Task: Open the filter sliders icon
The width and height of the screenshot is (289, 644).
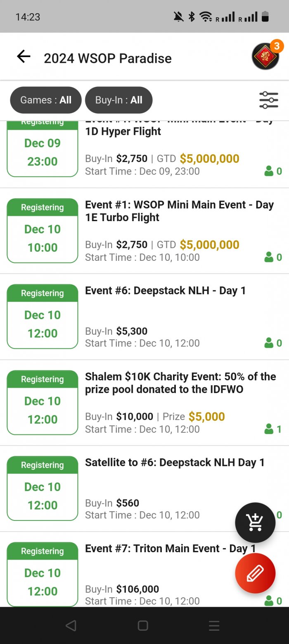Action: [268, 100]
